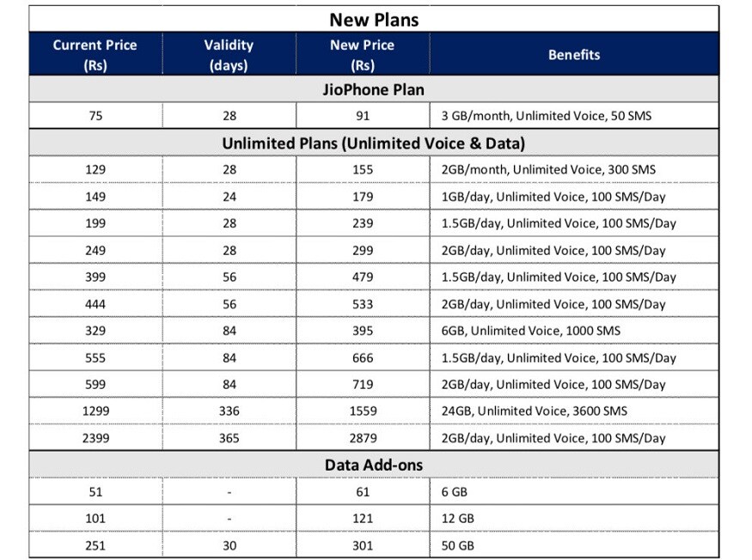This screenshot has height=560, width=752.
Task: Click the new price 91 cell
Action: point(363,116)
